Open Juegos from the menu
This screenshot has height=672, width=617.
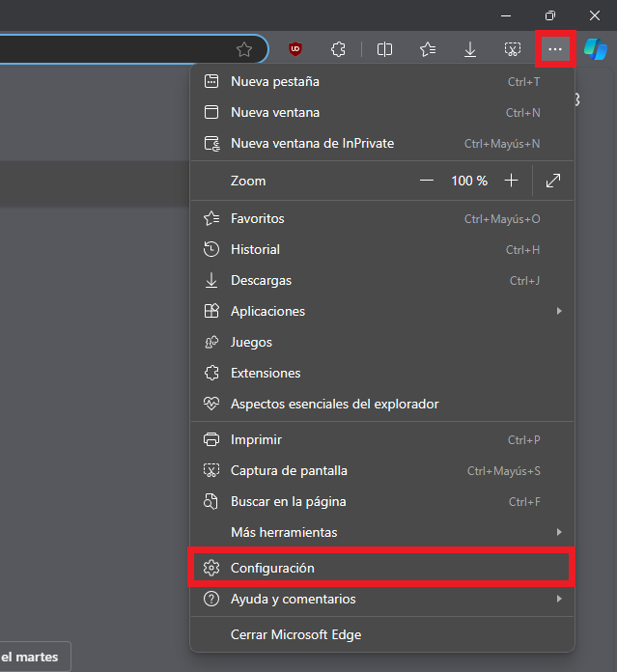coord(382,342)
